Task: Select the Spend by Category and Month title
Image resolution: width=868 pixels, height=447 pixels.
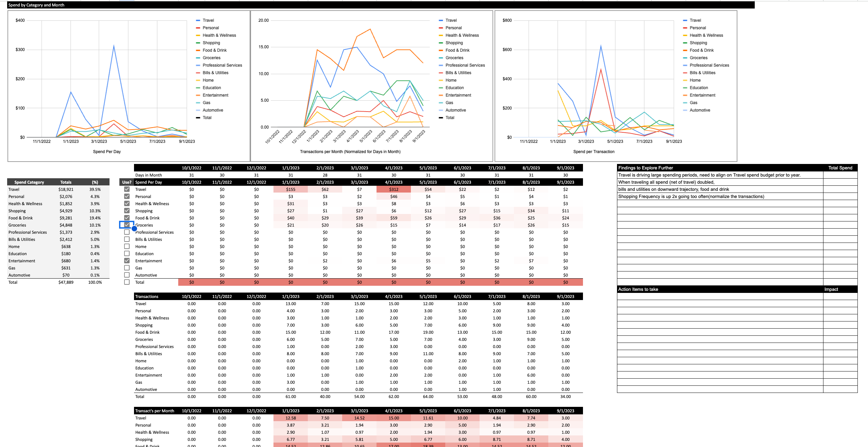Action: click(36, 5)
